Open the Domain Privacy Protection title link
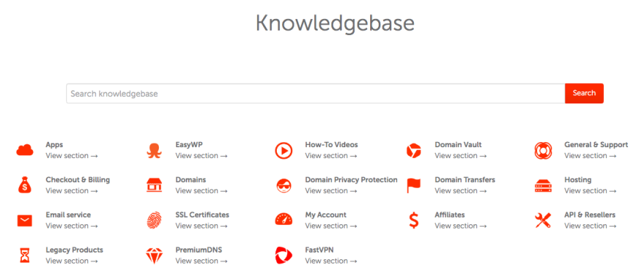The width and height of the screenshot is (644, 276). pos(351,180)
